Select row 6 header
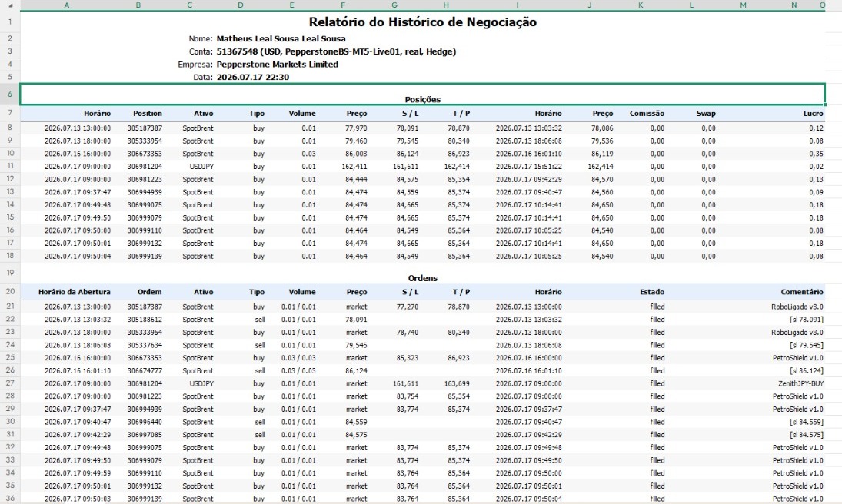The image size is (842, 504). tap(10, 94)
